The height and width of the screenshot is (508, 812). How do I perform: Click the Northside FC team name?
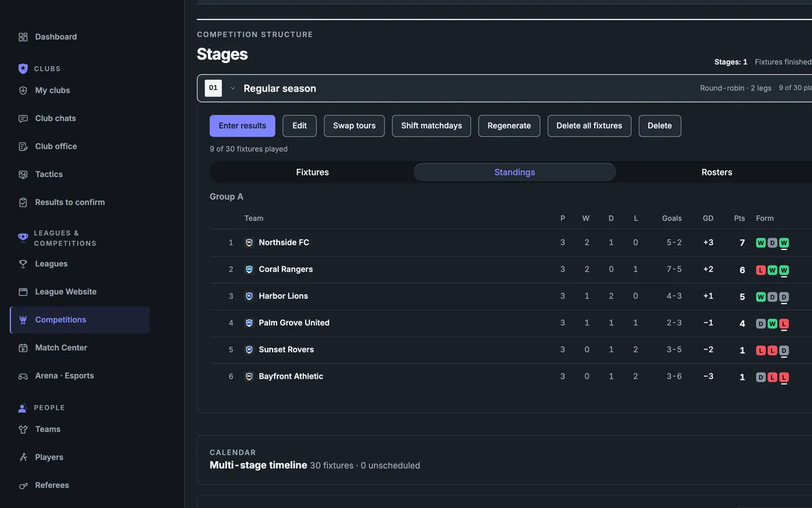284,242
